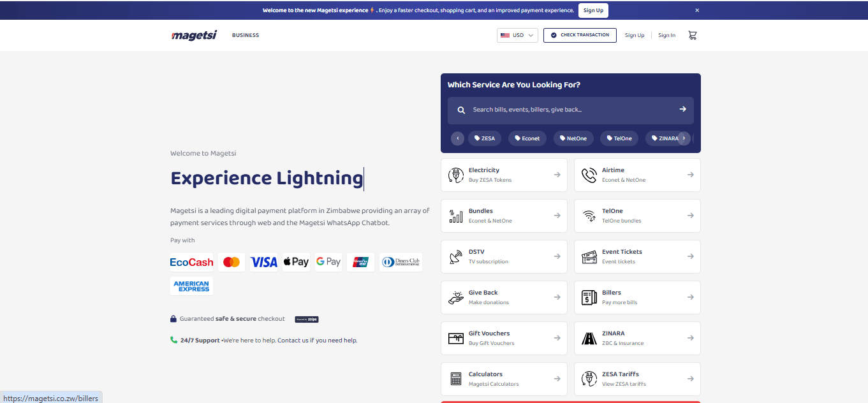Click the Apple Pay logo
The width and height of the screenshot is (868, 403).
[296, 262]
